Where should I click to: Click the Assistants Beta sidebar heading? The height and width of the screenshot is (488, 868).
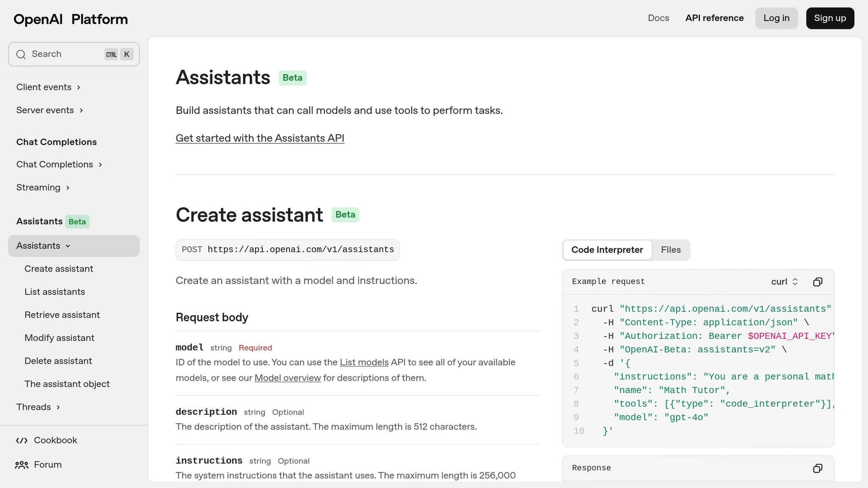(x=53, y=222)
